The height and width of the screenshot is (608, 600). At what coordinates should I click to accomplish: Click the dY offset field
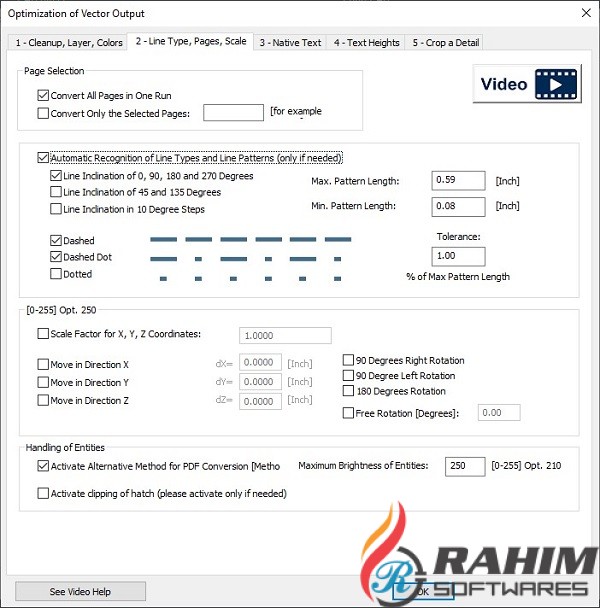pos(260,382)
